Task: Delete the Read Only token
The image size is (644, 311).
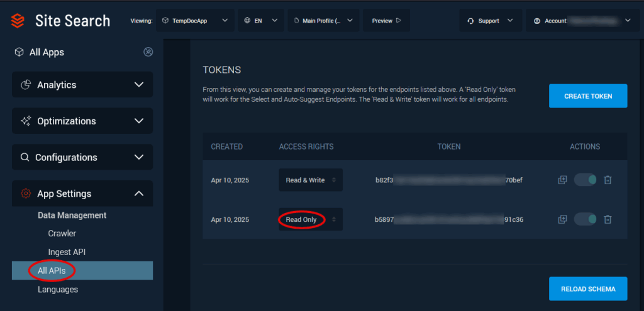Action: 608,219
